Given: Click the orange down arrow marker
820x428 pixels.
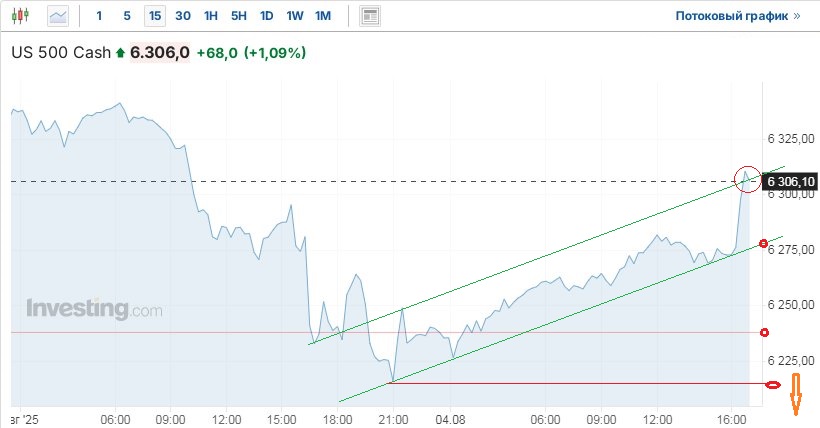Looking at the screenshot, I should click(796, 395).
